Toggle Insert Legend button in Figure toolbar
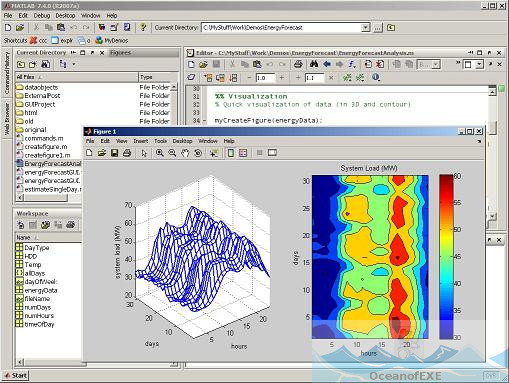This screenshot has height=383, width=509. click(243, 153)
